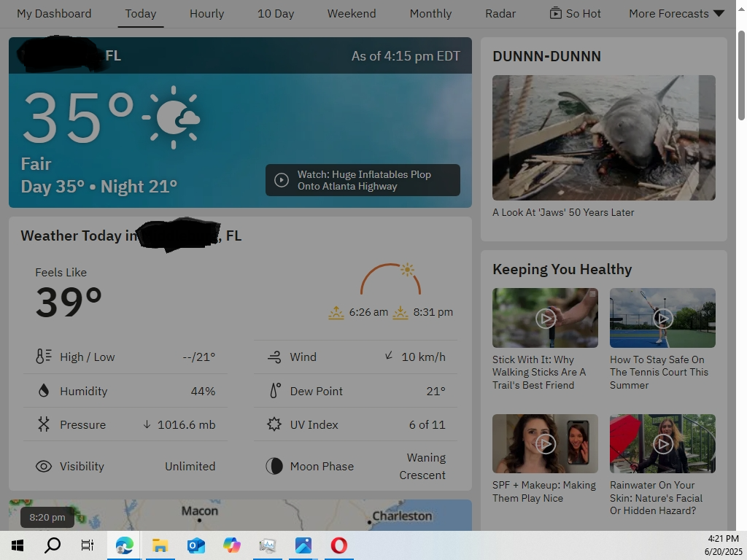The width and height of the screenshot is (747, 560).
Task: Open the taskbar clock and date
Action: point(723,545)
